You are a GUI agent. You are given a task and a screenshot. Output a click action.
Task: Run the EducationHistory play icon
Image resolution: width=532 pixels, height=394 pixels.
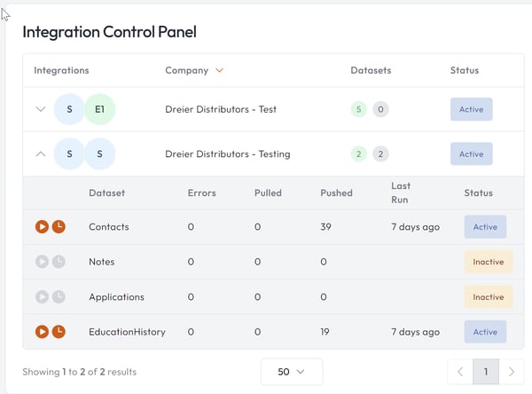(x=42, y=332)
